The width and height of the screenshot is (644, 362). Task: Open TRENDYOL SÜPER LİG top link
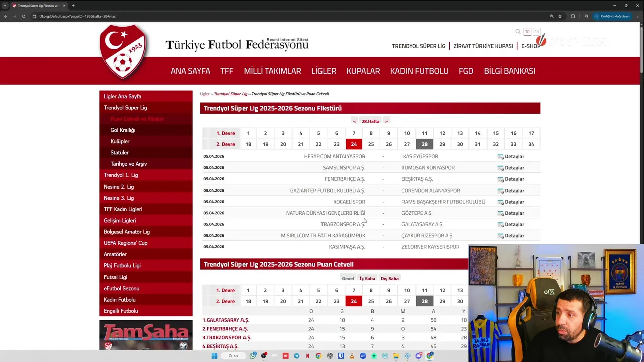[419, 46]
